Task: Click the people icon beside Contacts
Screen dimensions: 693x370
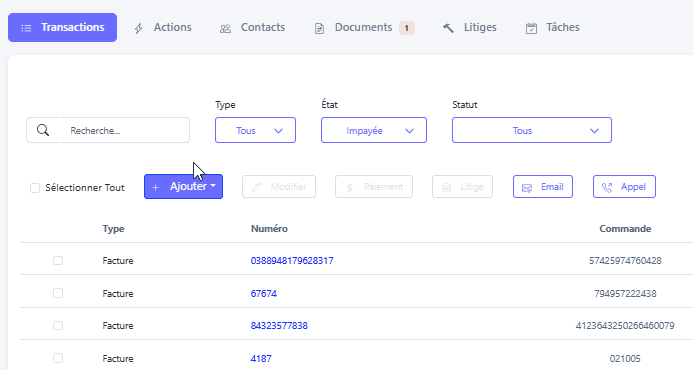Action: (225, 29)
